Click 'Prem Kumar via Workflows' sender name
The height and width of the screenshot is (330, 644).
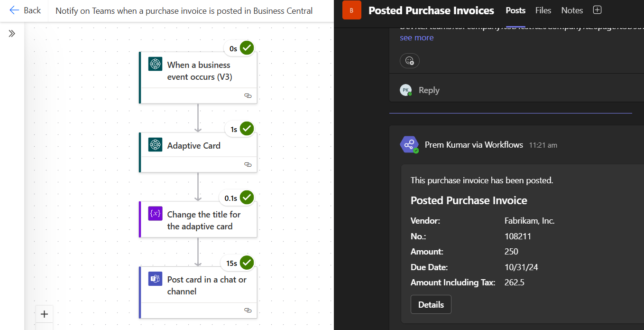point(474,145)
